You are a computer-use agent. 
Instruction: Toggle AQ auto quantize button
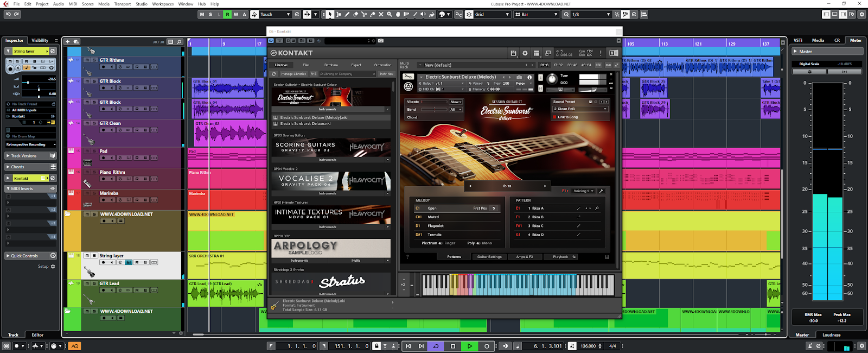click(x=75, y=346)
